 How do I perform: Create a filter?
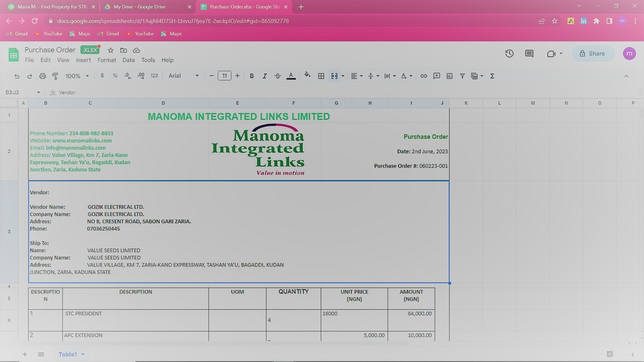point(462,76)
